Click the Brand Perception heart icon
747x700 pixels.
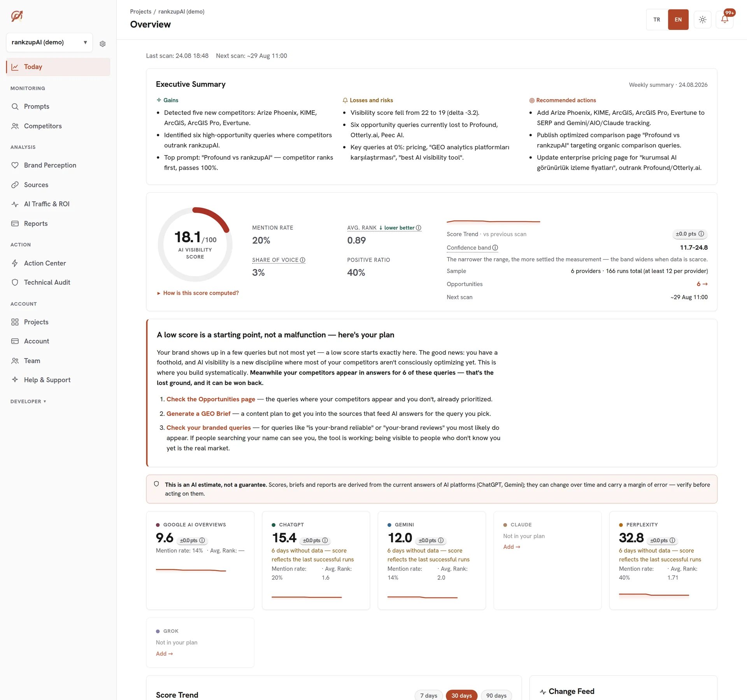15,165
